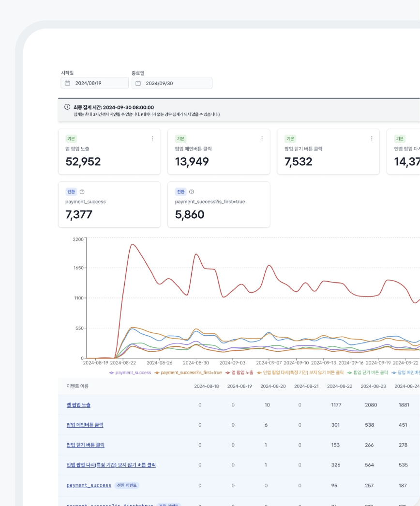Click help icon on payment_success?is_first=true card
The width and height of the screenshot is (420, 506).
[x=191, y=192]
